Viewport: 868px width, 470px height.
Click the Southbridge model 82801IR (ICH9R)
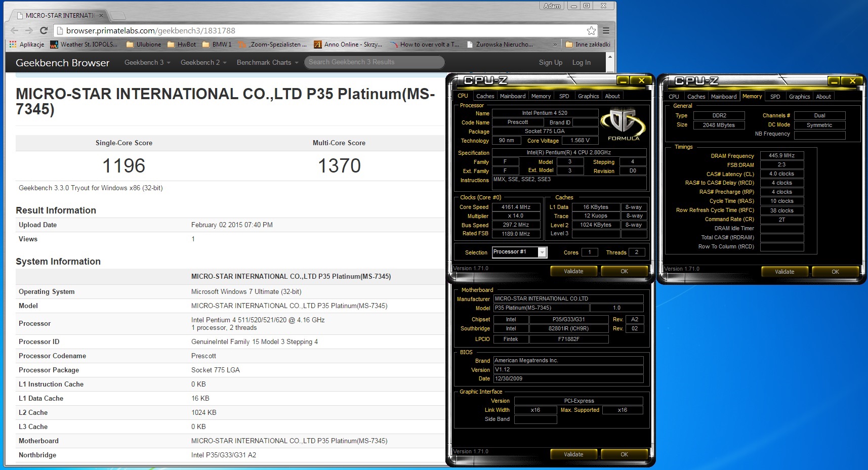pos(568,329)
